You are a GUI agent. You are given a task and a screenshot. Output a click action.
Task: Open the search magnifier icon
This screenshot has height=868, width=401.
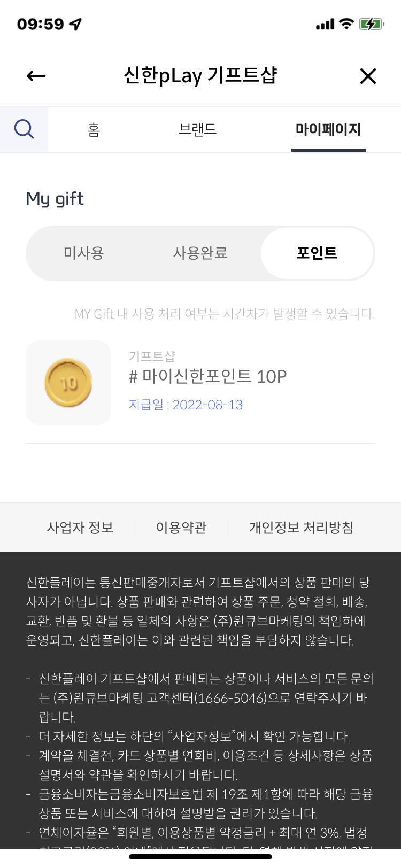click(x=24, y=129)
